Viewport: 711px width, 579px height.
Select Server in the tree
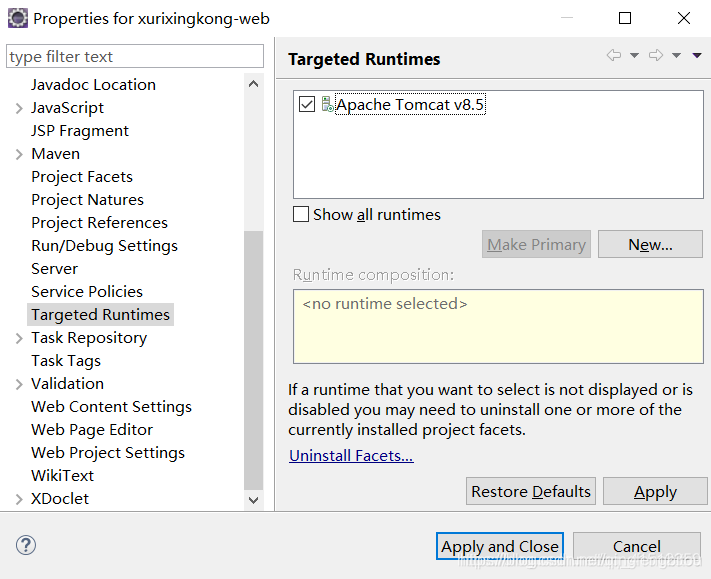[54, 269]
